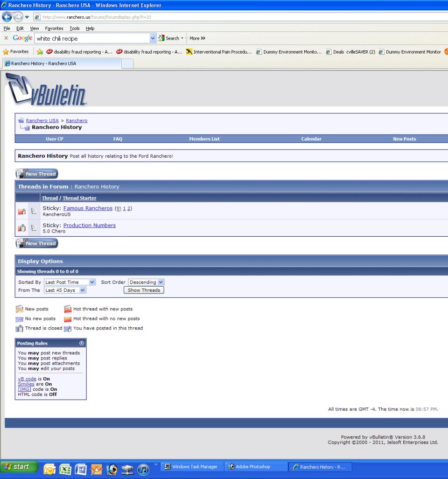Follow the Ranchero breadcrumb link
Viewport: 448px width, 479px height.
point(77,120)
